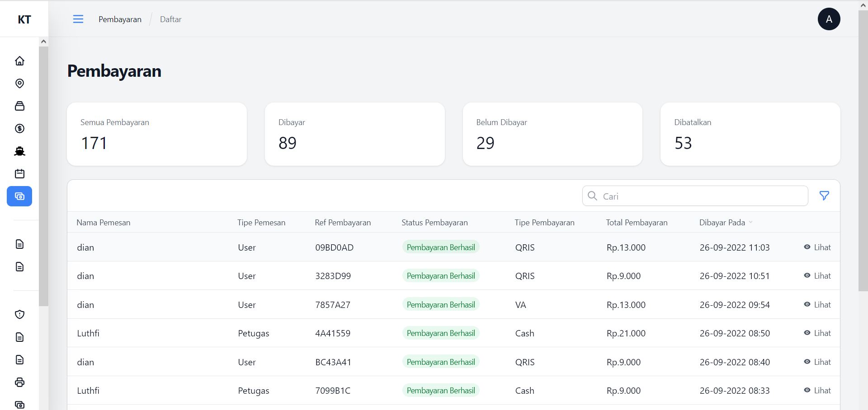This screenshot has width=868, height=410.
Task: Open the shield icon in sidebar
Action: [x=19, y=315]
